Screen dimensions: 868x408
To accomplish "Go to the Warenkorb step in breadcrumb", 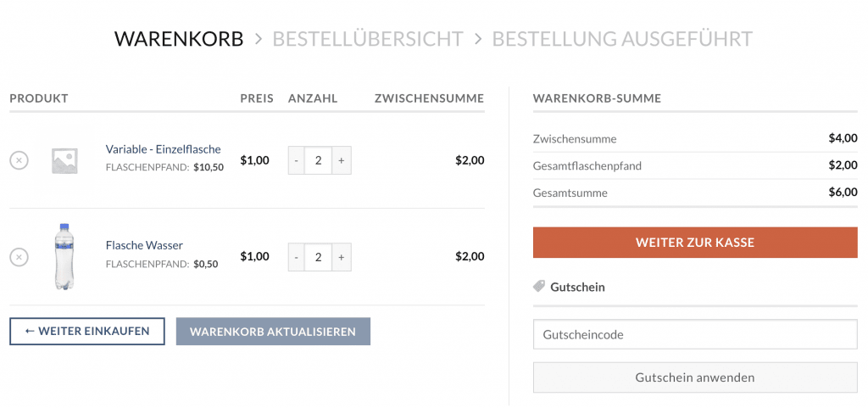I will [x=179, y=39].
